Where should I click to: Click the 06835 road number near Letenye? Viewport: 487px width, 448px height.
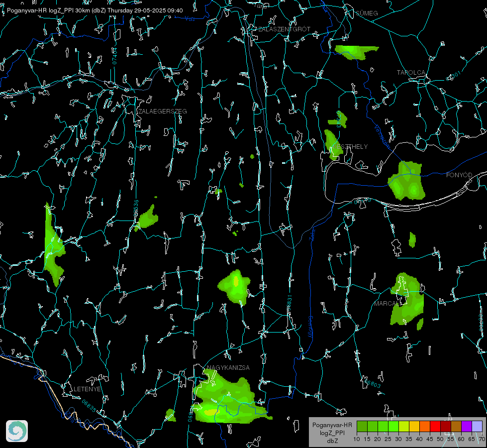coord(89,406)
